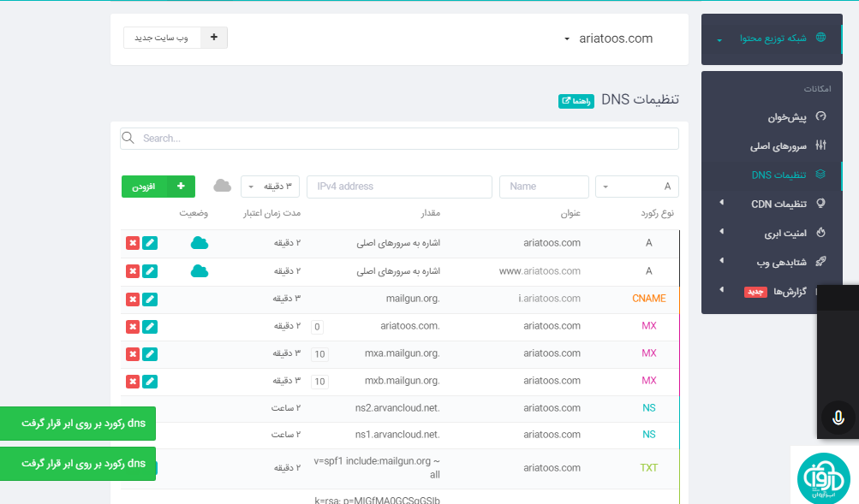Toggle the grey cloud in add-record form
This screenshot has width=859, height=504.
222,186
